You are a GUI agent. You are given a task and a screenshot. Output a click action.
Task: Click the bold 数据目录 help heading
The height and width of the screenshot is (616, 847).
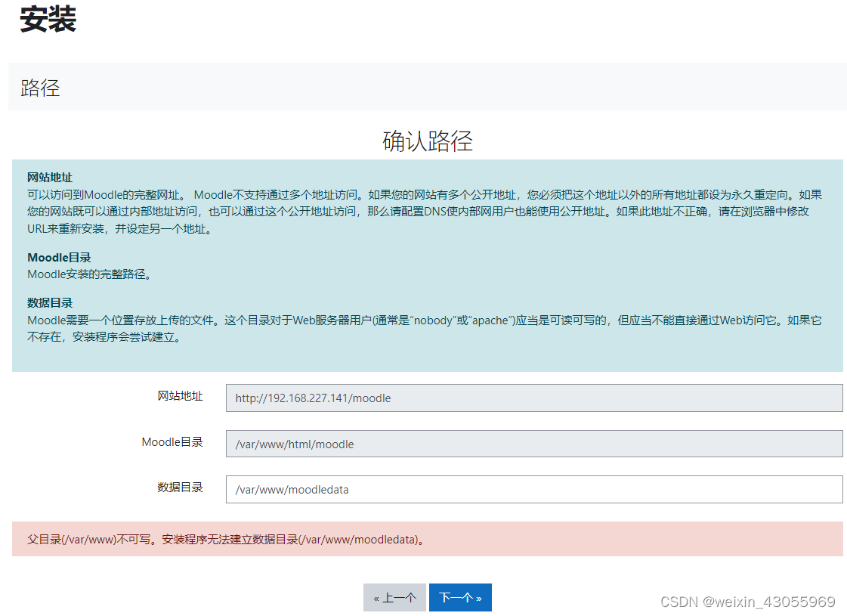pyautogui.click(x=50, y=302)
